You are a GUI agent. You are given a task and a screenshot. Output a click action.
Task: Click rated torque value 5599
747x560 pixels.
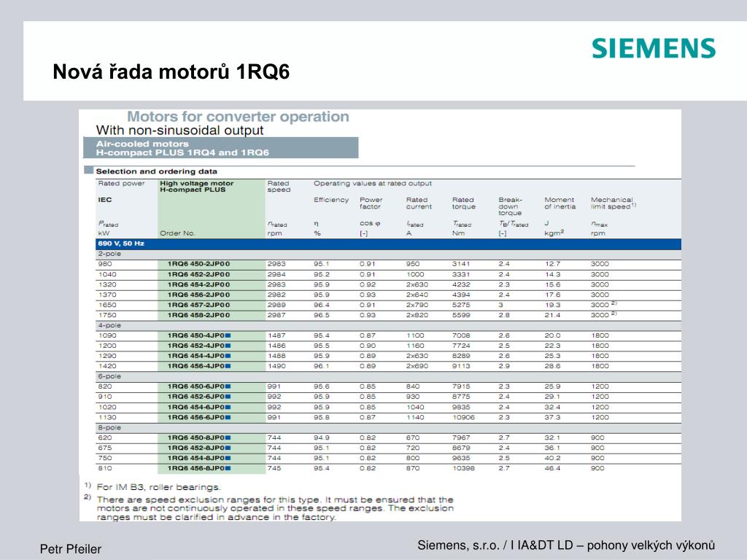461,315
